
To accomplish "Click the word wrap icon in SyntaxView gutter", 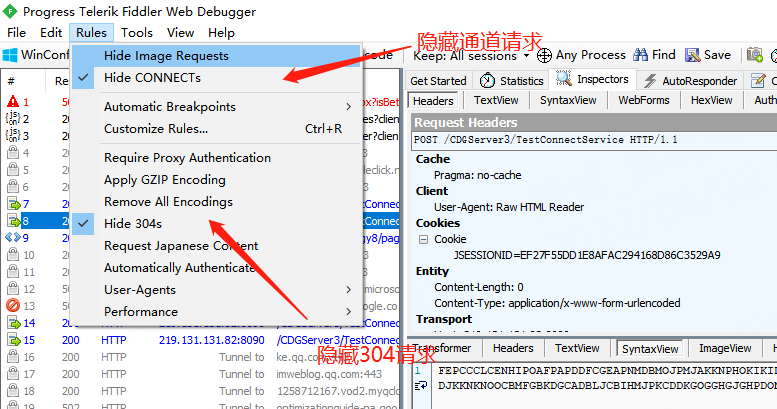I will coord(421,386).
